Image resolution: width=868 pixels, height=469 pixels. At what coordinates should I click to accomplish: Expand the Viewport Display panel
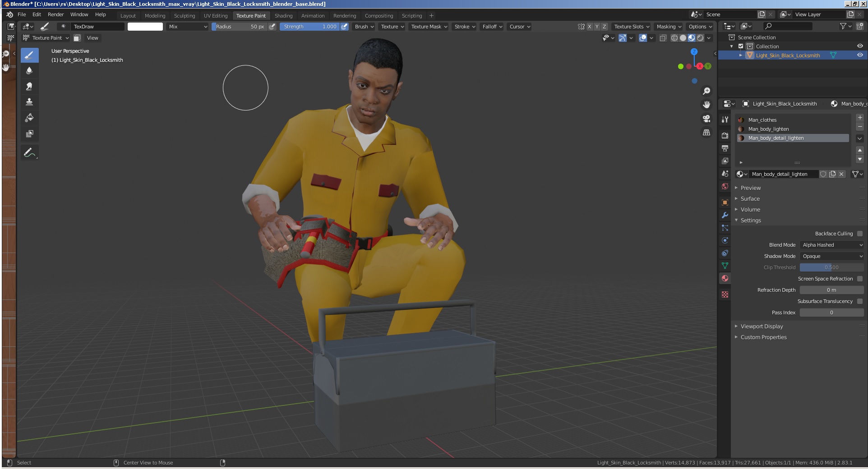point(762,326)
